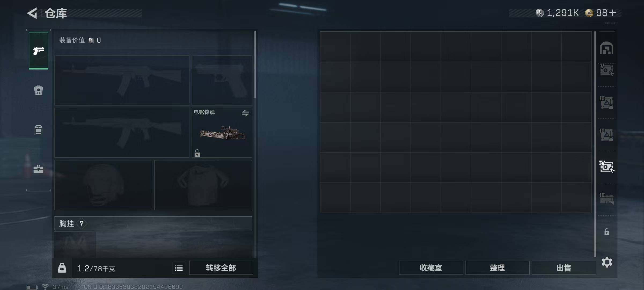644x290 pixels.
Task: Select the highlighted level IV storage box
Action: click(606, 167)
